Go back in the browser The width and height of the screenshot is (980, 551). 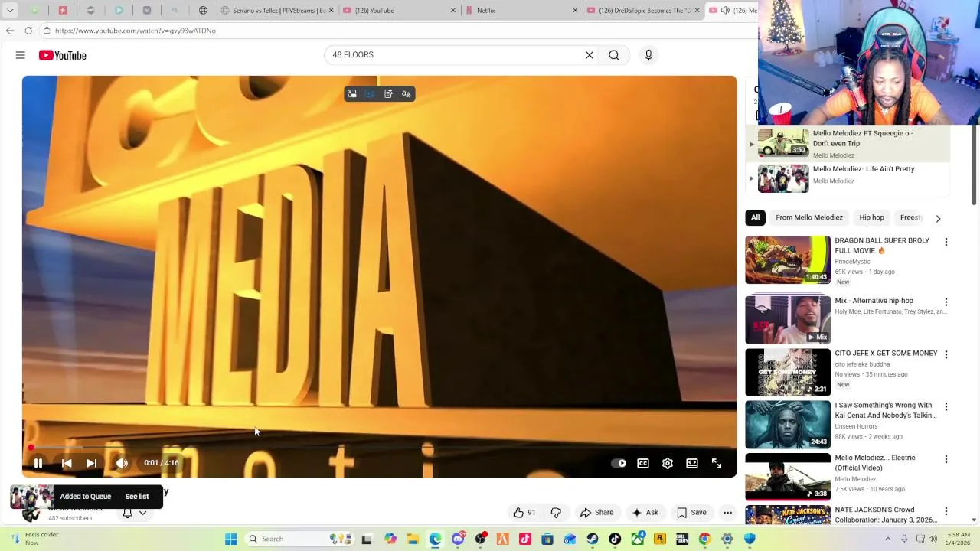(x=10, y=31)
